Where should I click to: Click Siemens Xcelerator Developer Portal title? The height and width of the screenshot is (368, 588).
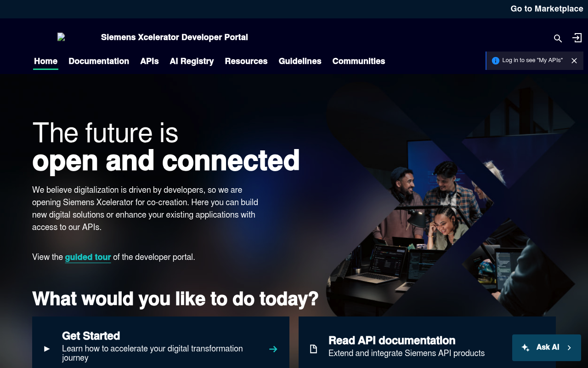[175, 37]
